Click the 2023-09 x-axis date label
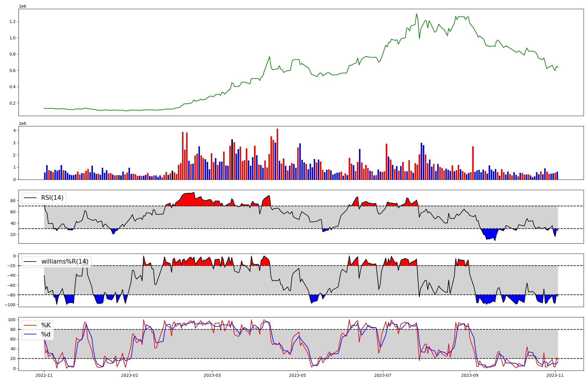The height and width of the screenshot is (382, 588). click(470, 375)
